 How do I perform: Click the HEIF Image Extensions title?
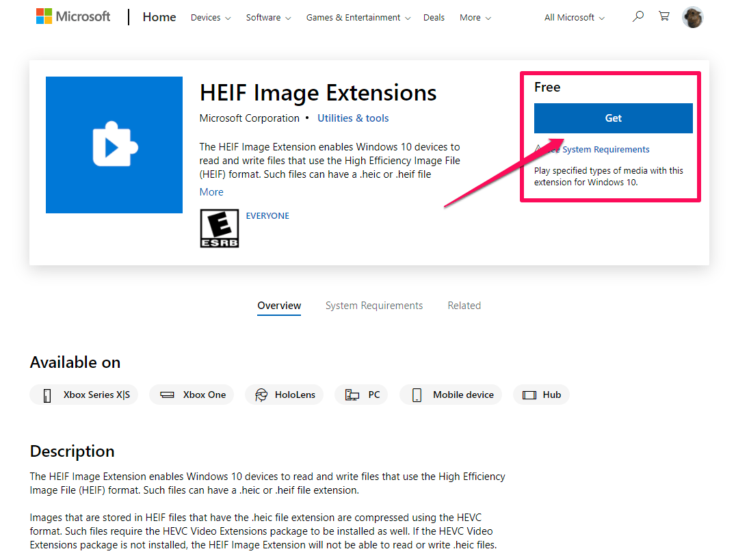318,93
